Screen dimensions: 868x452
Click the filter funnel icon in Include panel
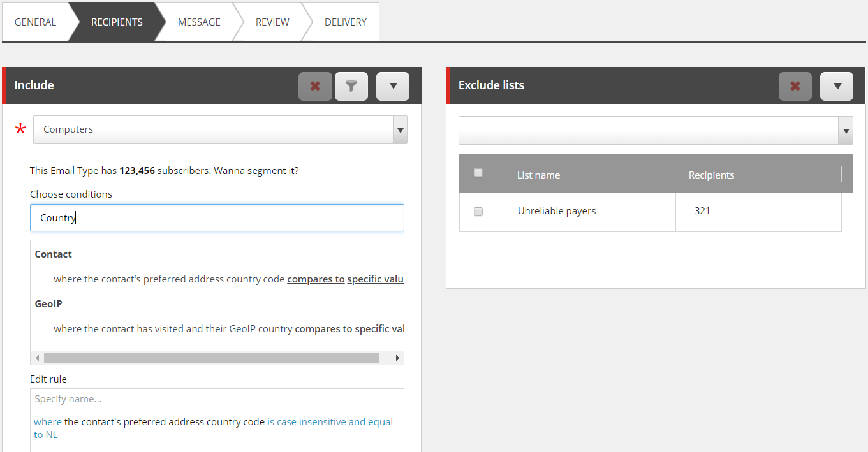[351, 86]
